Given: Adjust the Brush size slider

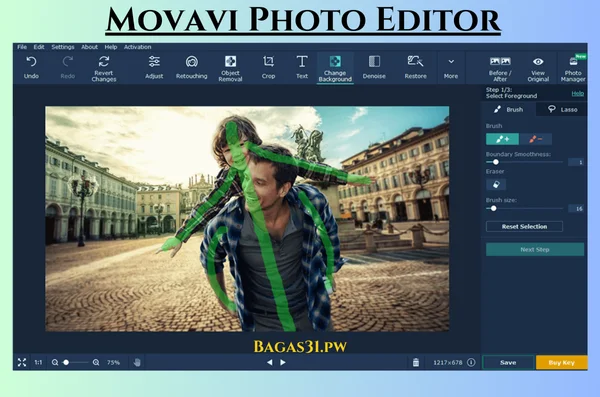Looking at the screenshot, I should coord(494,209).
